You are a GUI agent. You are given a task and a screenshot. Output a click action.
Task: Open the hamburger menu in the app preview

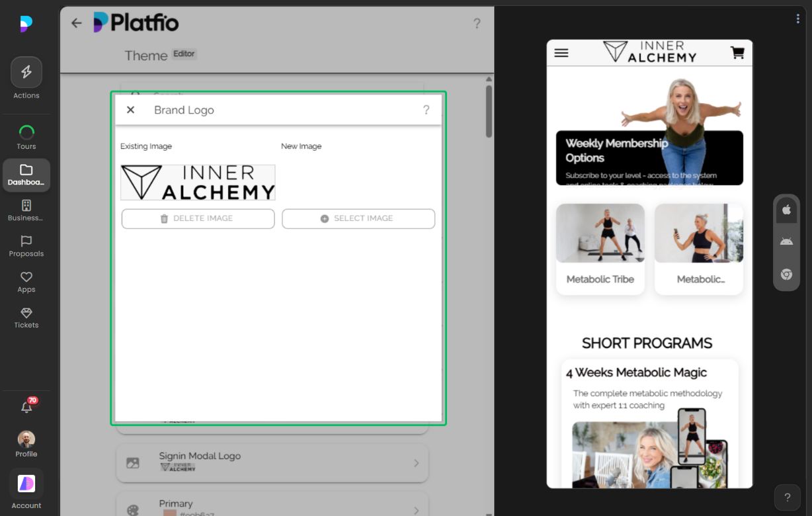coord(561,53)
